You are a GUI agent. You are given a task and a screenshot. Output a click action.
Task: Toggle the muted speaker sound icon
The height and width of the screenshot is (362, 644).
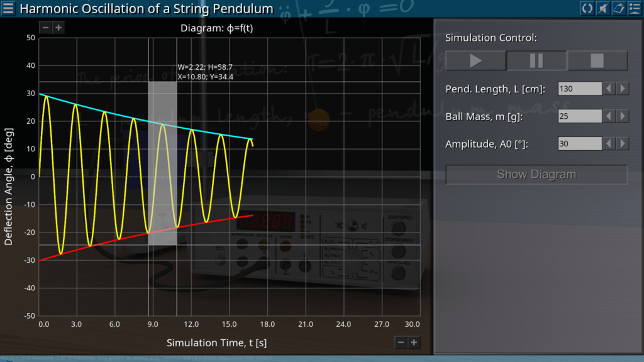(x=602, y=8)
